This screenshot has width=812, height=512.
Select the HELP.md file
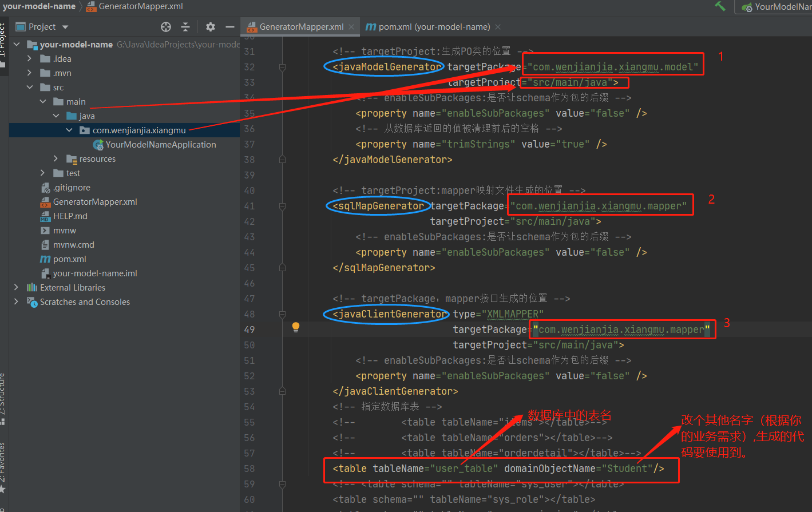70,216
